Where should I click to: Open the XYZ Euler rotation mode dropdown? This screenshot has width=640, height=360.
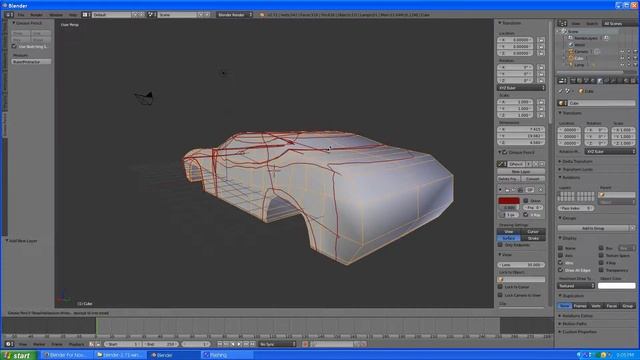521,88
